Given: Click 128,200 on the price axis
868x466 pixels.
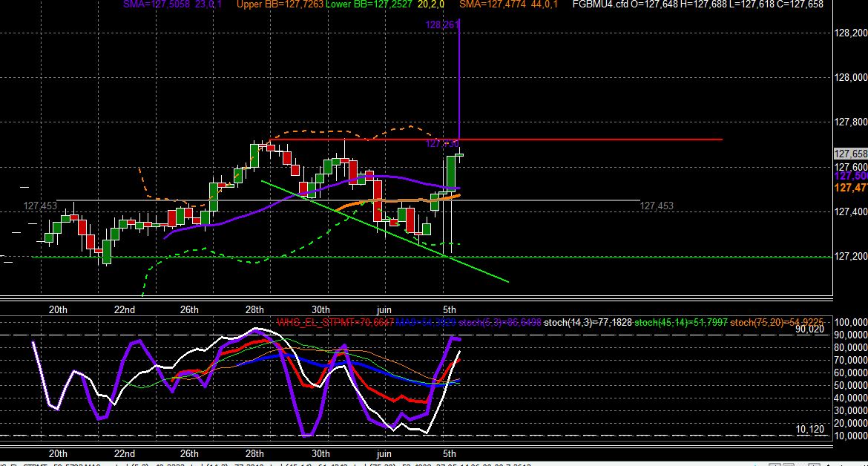Looking at the screenshot, I should (x=851, y=33).
